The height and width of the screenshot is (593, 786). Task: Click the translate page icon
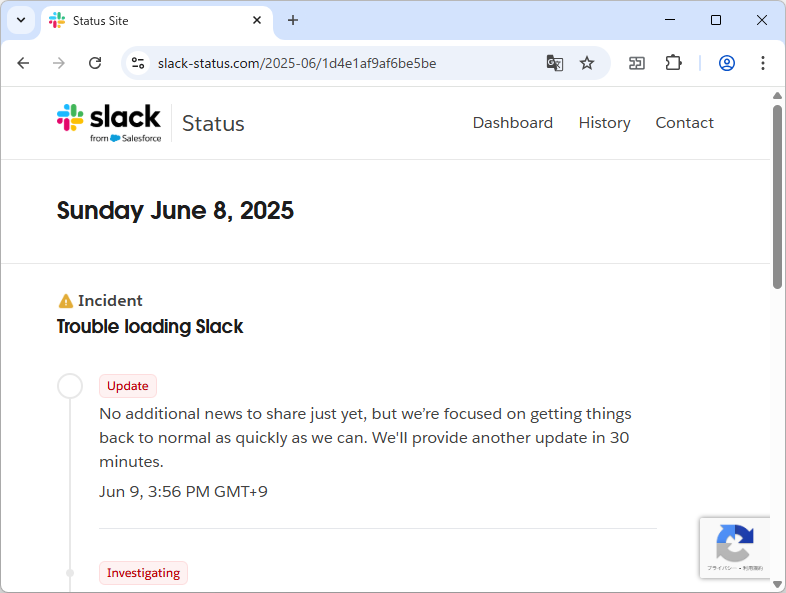pos(555,63)
